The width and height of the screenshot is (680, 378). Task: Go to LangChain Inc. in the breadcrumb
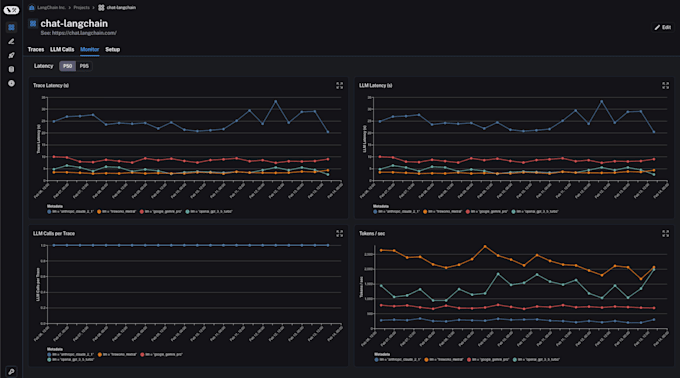51,7
